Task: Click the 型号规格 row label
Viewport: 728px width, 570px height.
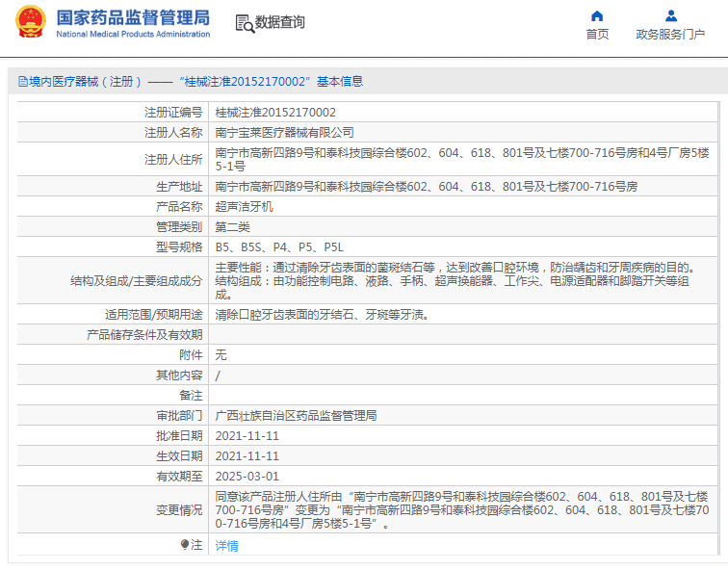Action: pyautogui.click(x=179, y=247)
